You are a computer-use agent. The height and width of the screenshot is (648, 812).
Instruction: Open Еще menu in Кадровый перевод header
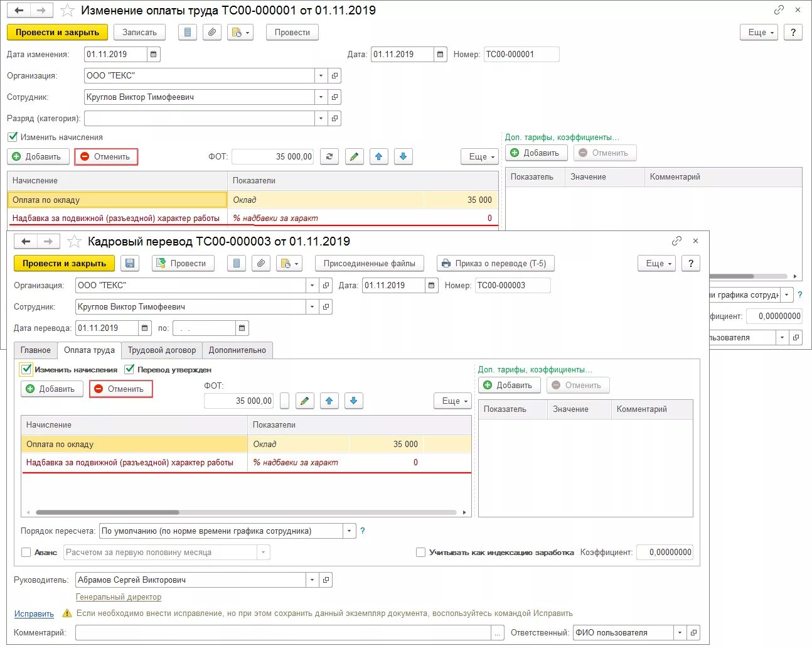click(x=657, y=263)
